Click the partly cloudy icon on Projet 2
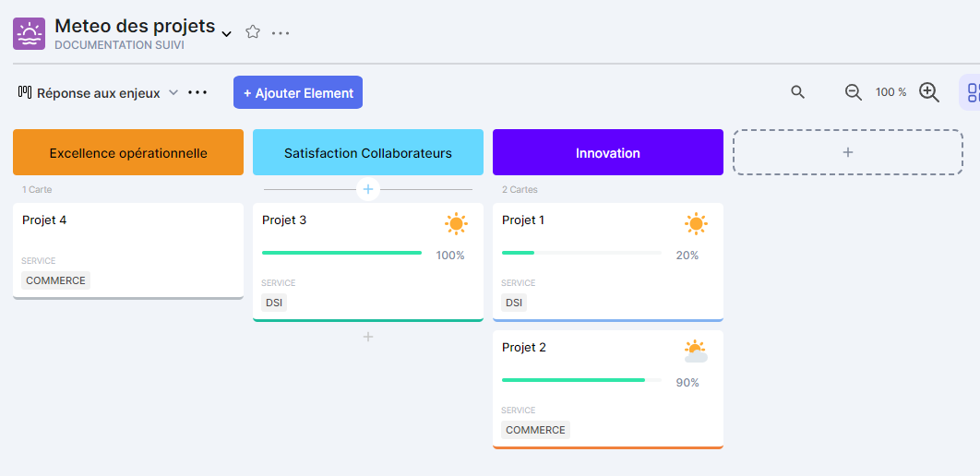Viewport: 980px width, 476px height. click(696, 351)
